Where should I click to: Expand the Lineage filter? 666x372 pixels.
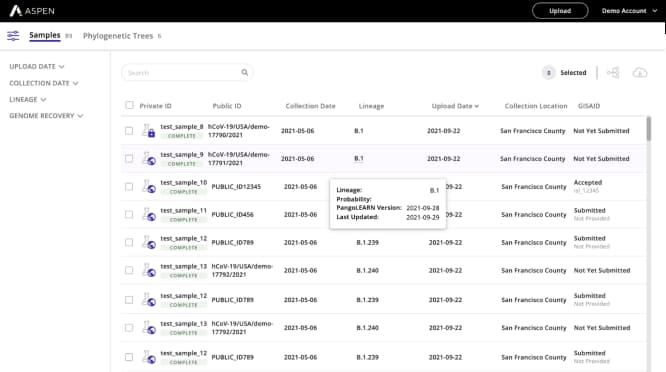tap(28, 99)
